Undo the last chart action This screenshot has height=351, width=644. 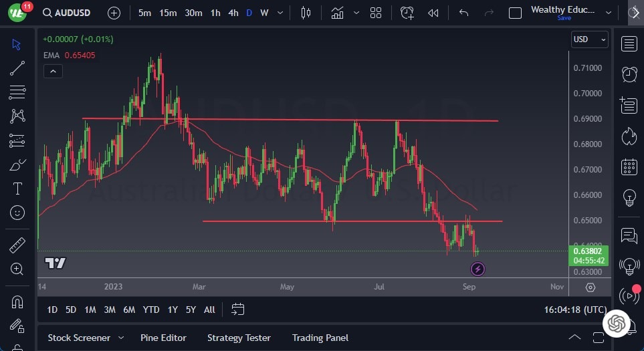463,13
